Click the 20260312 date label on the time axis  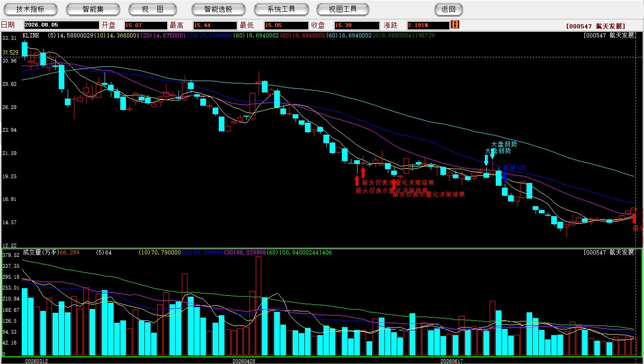[x=36, y=361]
